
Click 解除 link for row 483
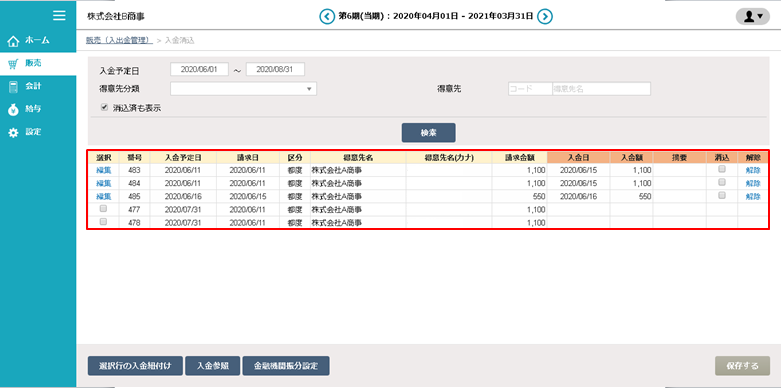point(753,170)
